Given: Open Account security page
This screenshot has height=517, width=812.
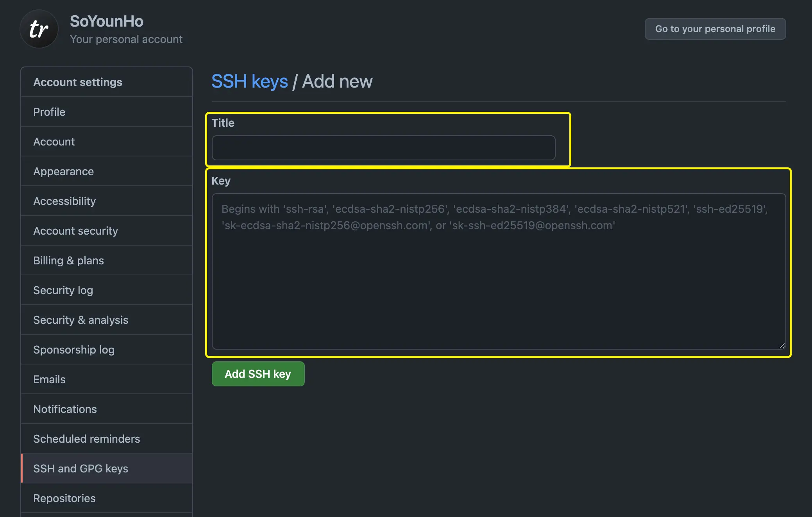Looking at the screenshot, I should [x=75, y=231].
